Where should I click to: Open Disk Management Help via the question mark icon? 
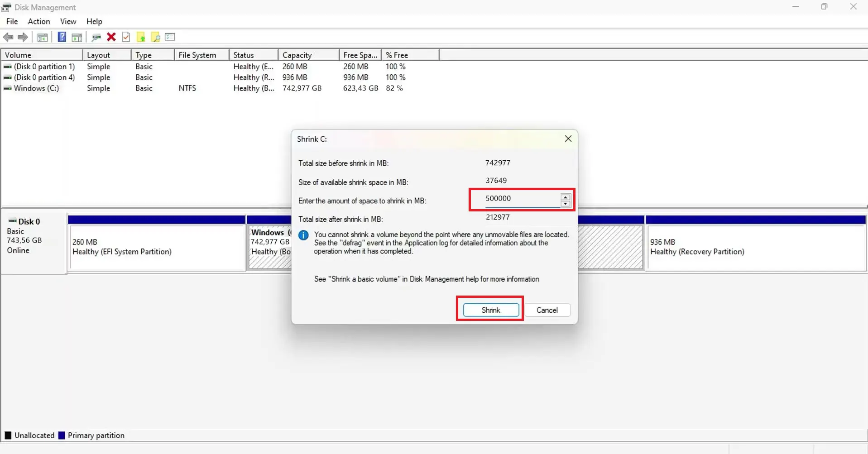62,37
